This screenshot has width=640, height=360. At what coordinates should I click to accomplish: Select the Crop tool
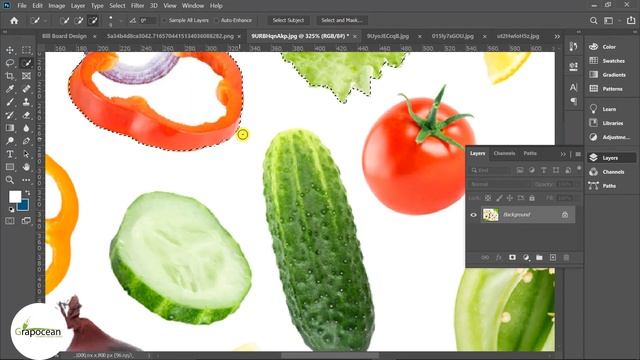[x=10, y=76]
